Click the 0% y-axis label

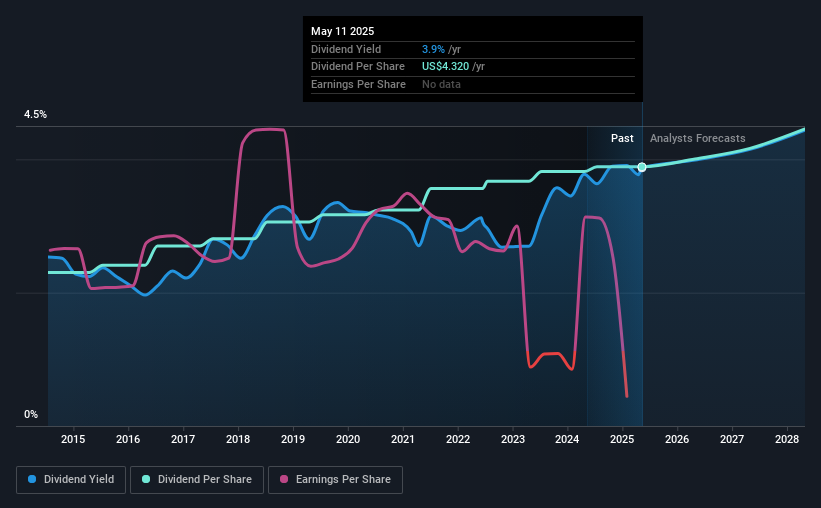click(31, 415)
